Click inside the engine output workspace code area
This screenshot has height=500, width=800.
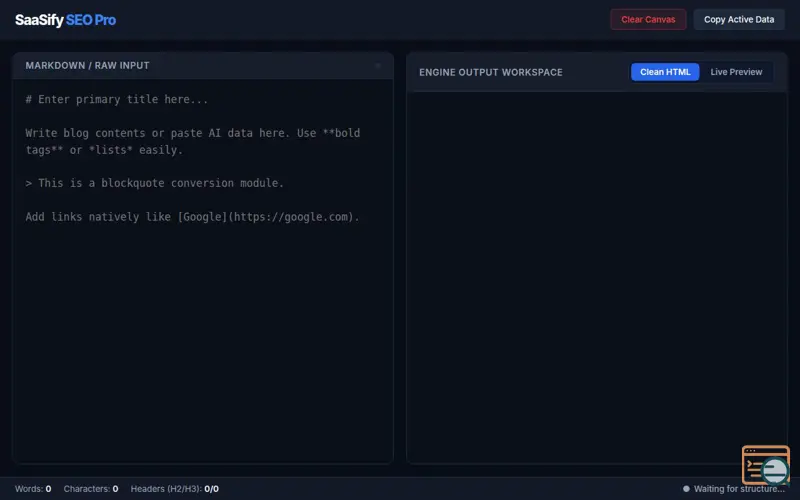pyautogui.click(x=596, y=277)
